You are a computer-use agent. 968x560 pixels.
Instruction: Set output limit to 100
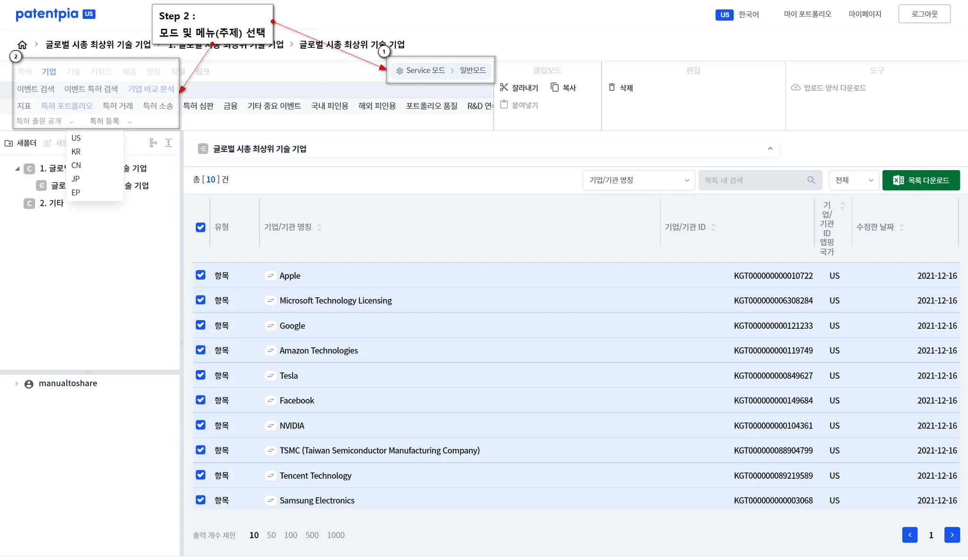[290, 535]
